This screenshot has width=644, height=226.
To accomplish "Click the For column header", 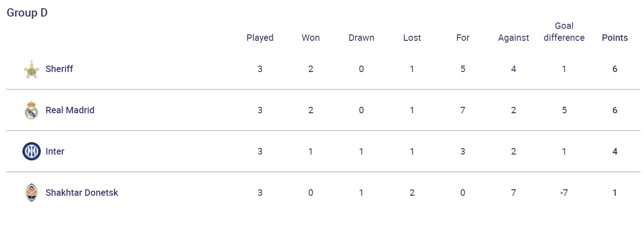I will (x=462, y=38).
